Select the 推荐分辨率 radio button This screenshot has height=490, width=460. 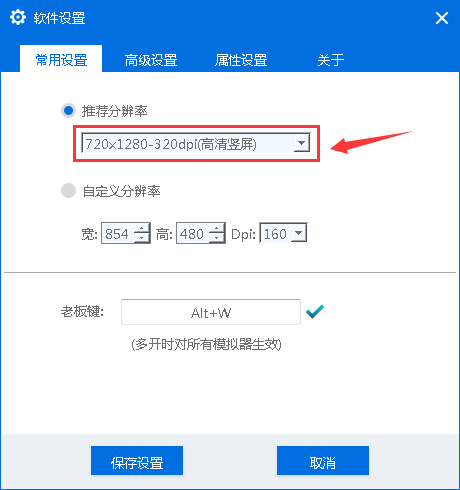69,111
